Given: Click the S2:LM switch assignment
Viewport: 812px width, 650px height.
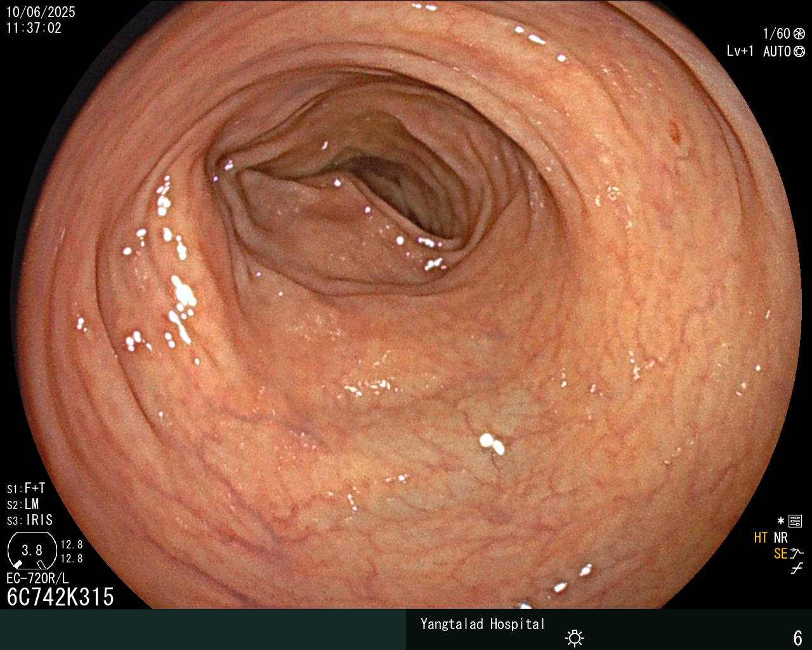Looking at the screenshot, I should tap(23, 504).
